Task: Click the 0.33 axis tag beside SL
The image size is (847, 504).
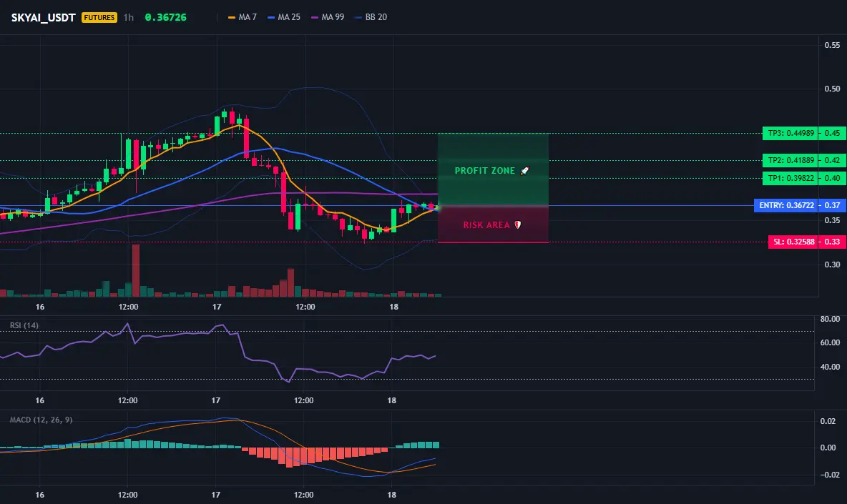Action: click(x=833, y=242)
